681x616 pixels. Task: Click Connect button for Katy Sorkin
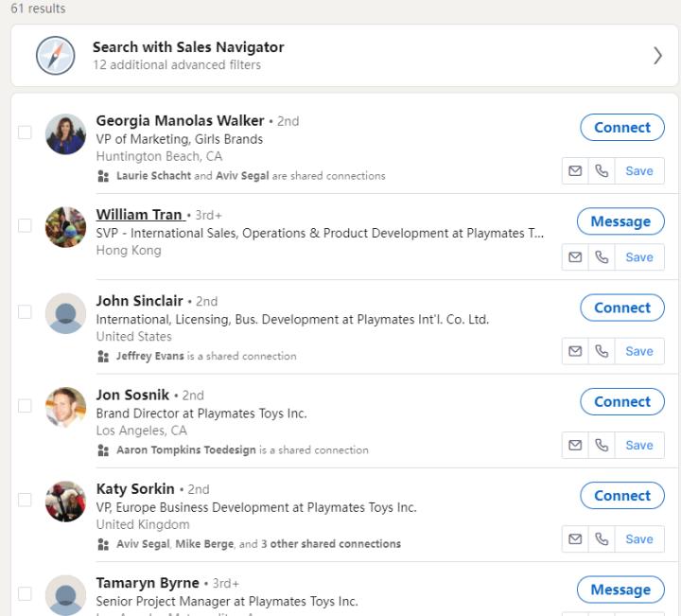(621, 496)
